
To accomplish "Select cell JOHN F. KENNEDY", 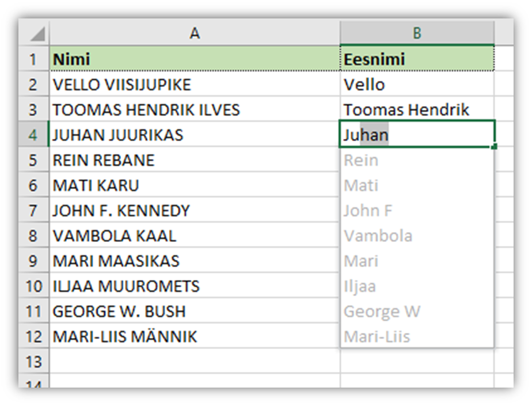I will click(x=195, y=211).
